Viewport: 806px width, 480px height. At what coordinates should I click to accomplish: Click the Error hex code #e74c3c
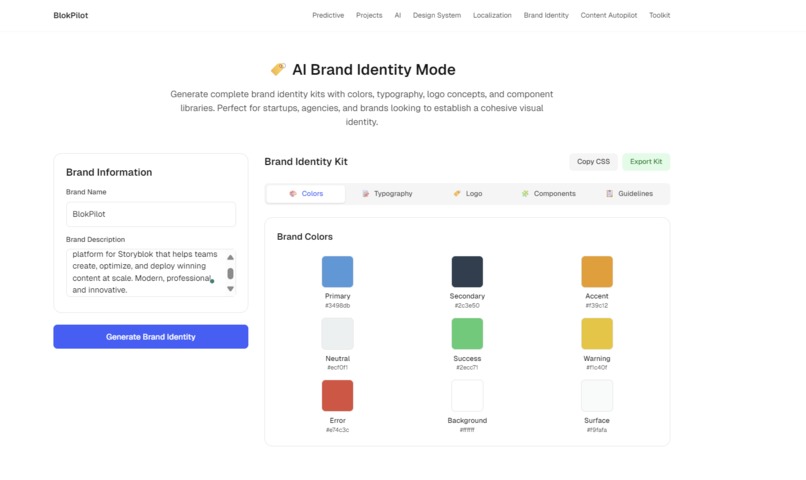(x=337, y=430)
